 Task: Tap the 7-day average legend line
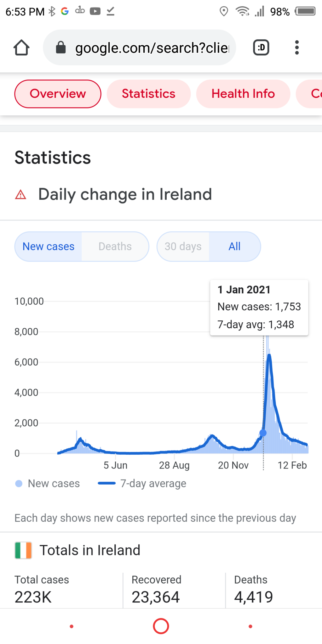click(107, 483)
